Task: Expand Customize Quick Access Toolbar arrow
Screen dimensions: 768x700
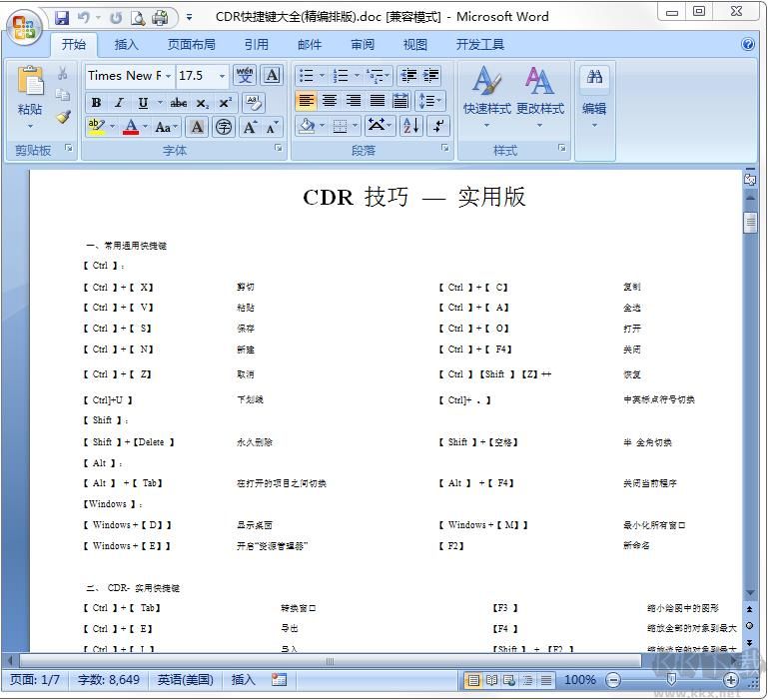Action: [x=189, y=18]
